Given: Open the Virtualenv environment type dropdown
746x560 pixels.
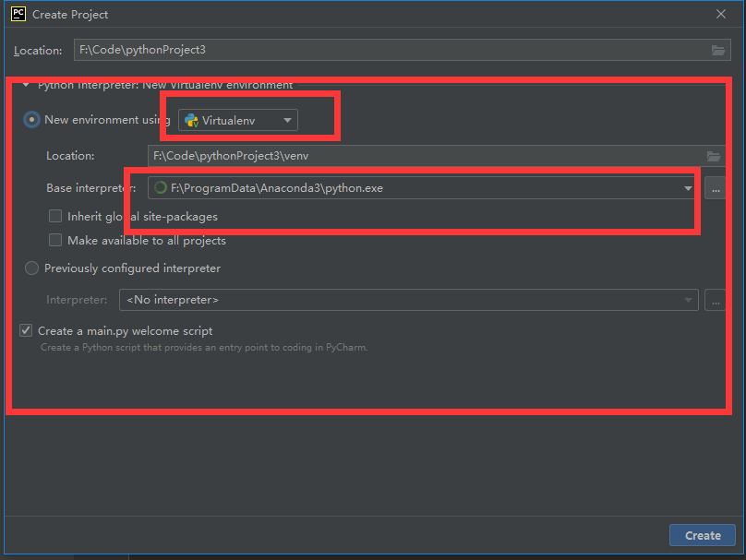Looking at the screenshot, I should coord(238,120).
